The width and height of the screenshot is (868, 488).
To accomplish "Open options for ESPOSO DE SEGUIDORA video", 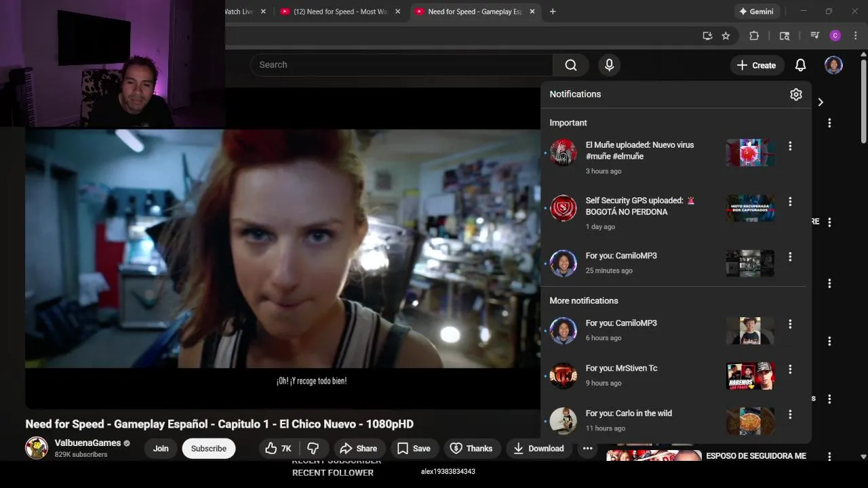I will (829, 457).
